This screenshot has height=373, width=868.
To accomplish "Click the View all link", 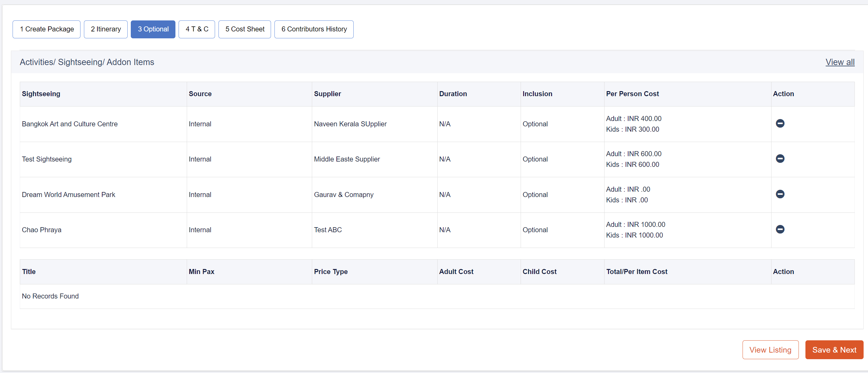I will (840, 62).
